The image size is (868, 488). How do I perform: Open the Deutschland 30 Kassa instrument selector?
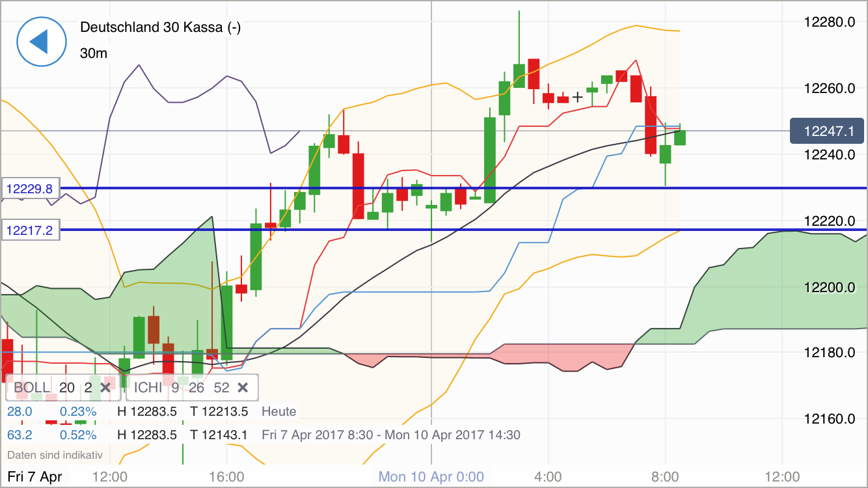tap(159, 28)
